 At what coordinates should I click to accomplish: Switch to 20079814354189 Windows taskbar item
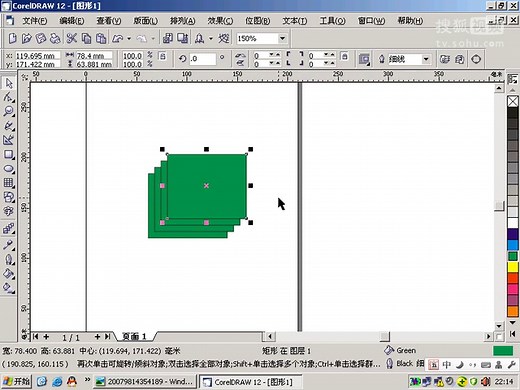pyautogui.click(x=144, y=381)
